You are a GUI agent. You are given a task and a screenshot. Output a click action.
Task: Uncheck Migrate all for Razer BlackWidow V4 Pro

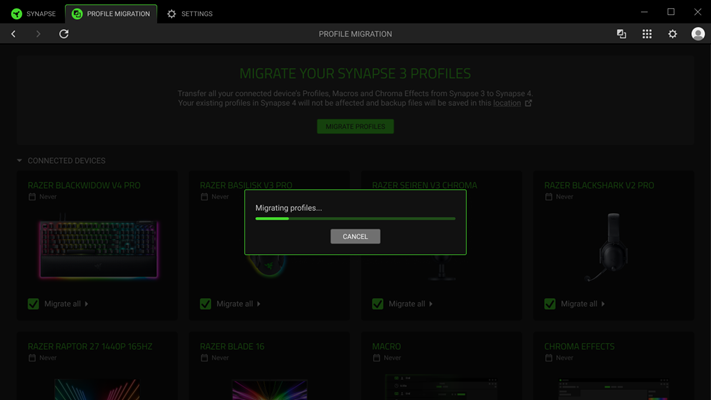tap(33, 304)
